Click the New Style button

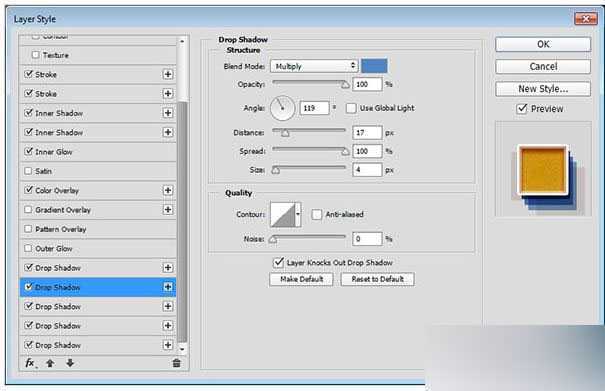tap(543, 89)
